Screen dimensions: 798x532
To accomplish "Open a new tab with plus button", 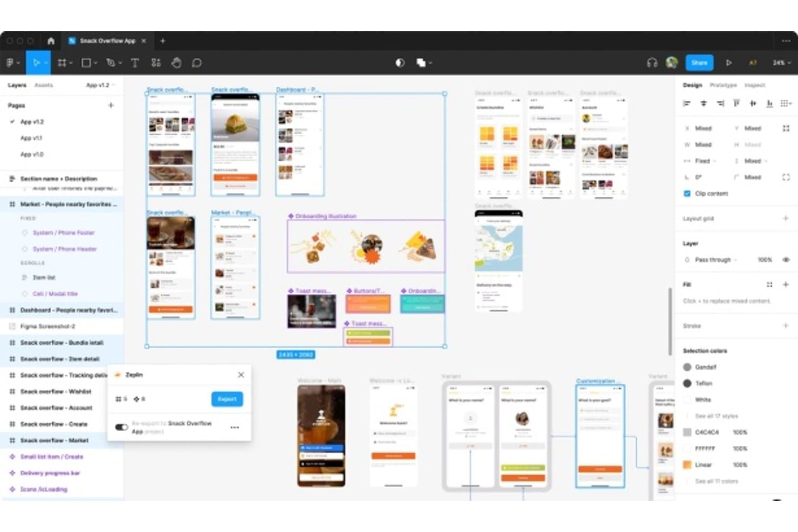I will pyautogui.click(x=163, y=40).
